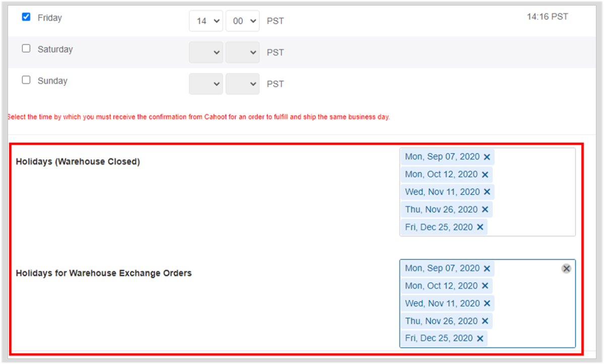
Task: Click Holidays for Warehouse Exchange Orders label
Action: pyautogui.click(x=104, y=273)
